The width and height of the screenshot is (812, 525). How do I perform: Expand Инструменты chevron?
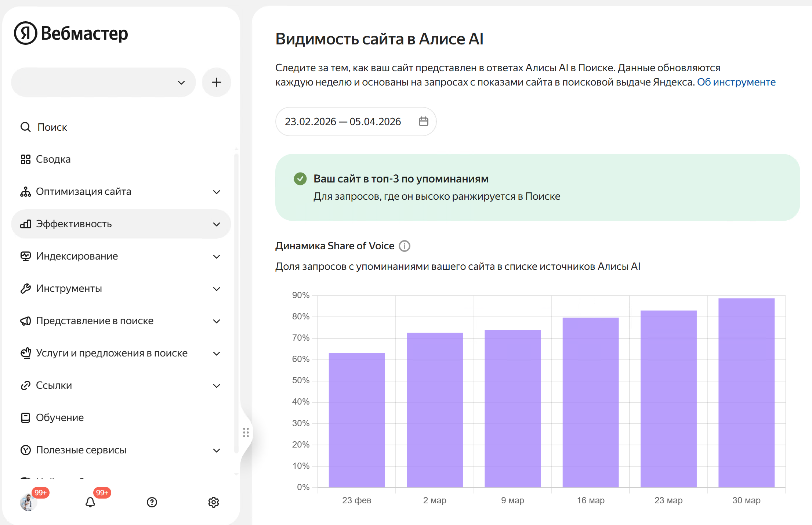click(217, 289)
